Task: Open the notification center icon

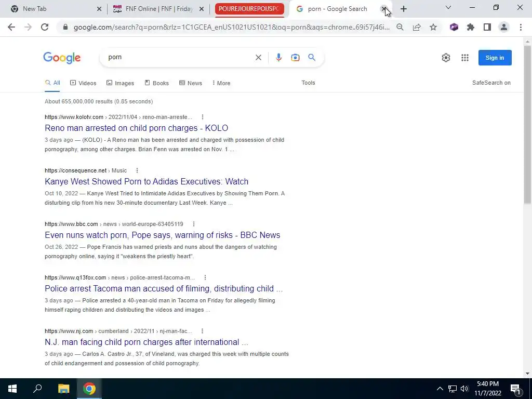Action: coord(515,389)
